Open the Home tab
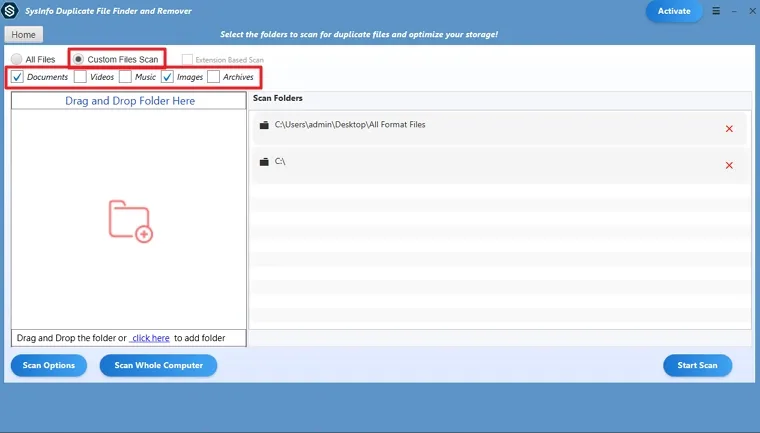The image size is (760, 433). pos(23,34)
